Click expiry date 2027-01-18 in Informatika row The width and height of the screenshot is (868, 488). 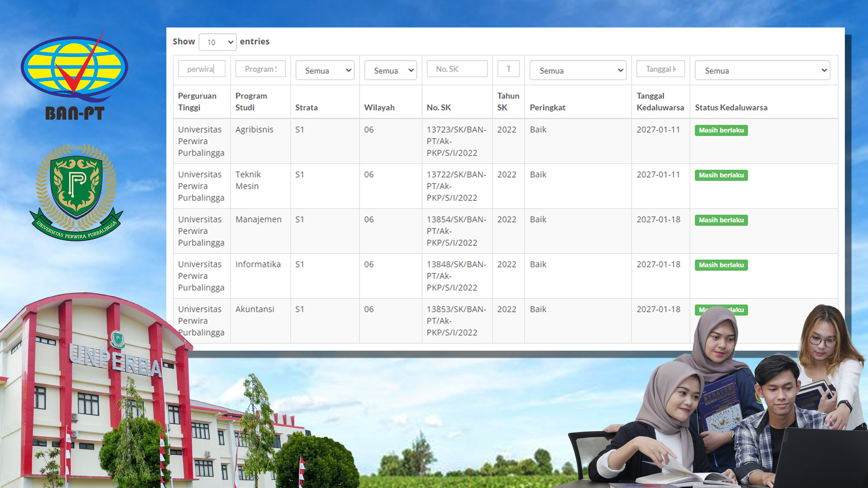pos(659,264)
